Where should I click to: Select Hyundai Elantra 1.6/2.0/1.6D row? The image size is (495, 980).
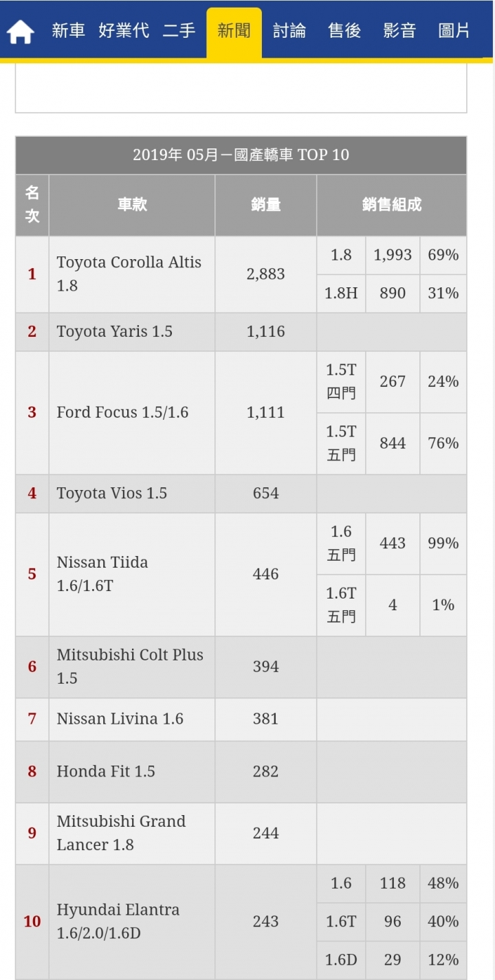[x=241, y=922]
